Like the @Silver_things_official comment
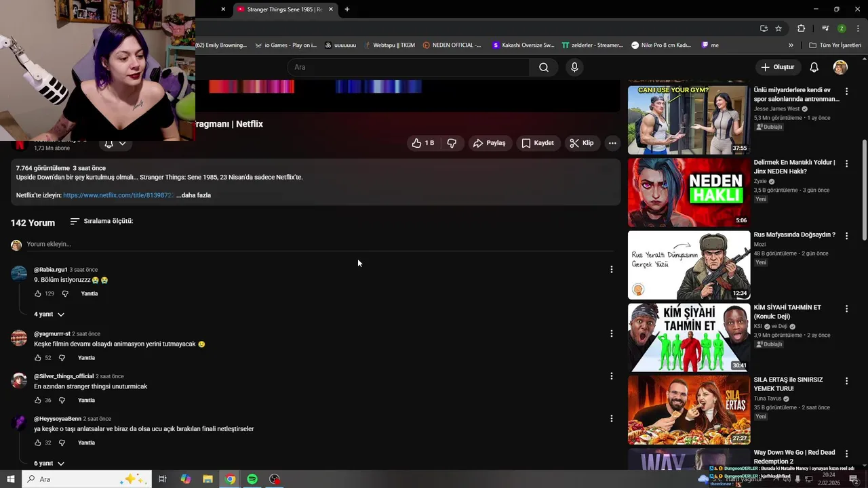 [x=38, y=401]
